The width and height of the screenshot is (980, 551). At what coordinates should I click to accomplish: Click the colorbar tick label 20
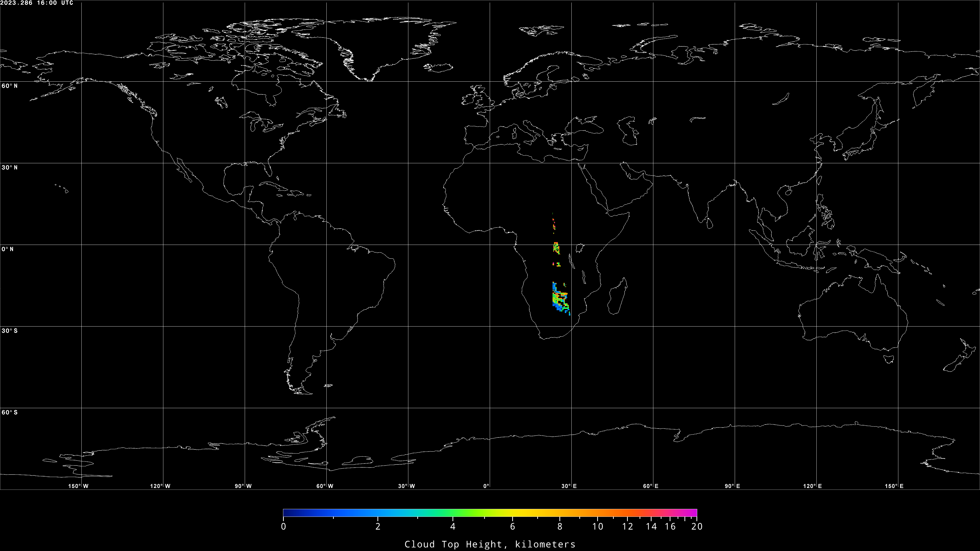[x=697, y=527]
